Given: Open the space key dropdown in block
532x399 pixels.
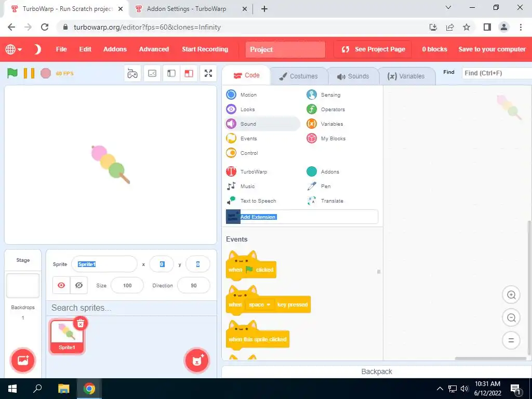Looking at the screenshot, I should (x=260, y=304).
